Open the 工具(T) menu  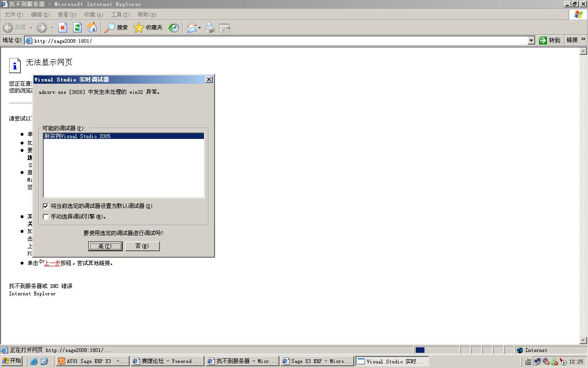tap(120, 15)
